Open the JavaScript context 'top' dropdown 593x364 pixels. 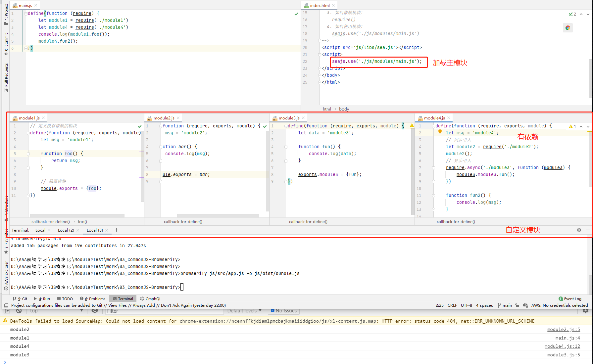pos(56,311)
